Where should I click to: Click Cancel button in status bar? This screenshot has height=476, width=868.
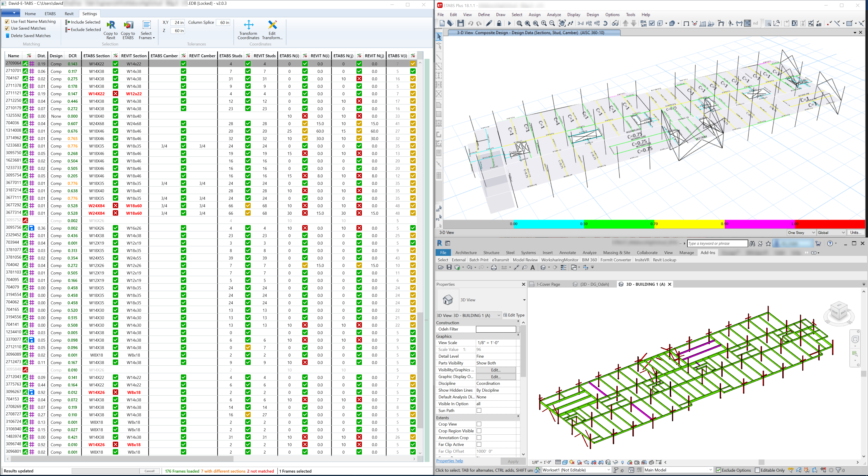tap(150, 471)
